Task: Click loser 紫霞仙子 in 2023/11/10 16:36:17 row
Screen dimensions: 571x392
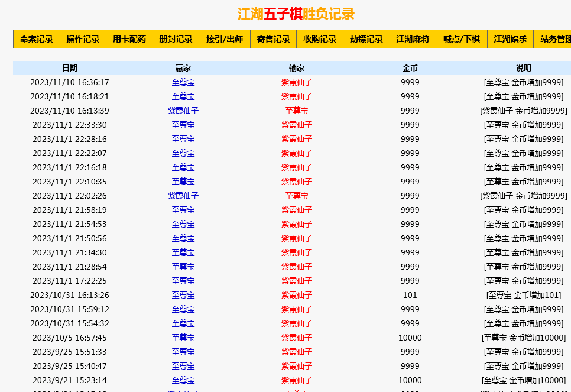Action: [x=296, y=82]
